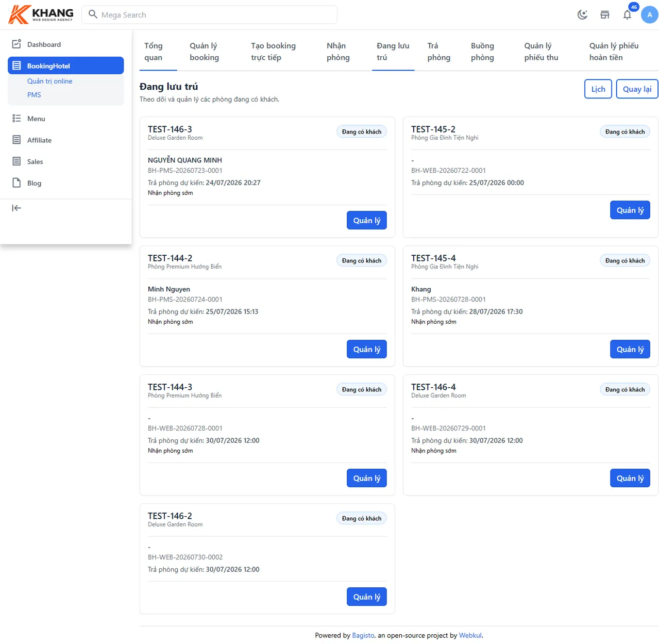Open the notifications bell
This screenshot has width=659, height=644.
(x=627, y=15)
